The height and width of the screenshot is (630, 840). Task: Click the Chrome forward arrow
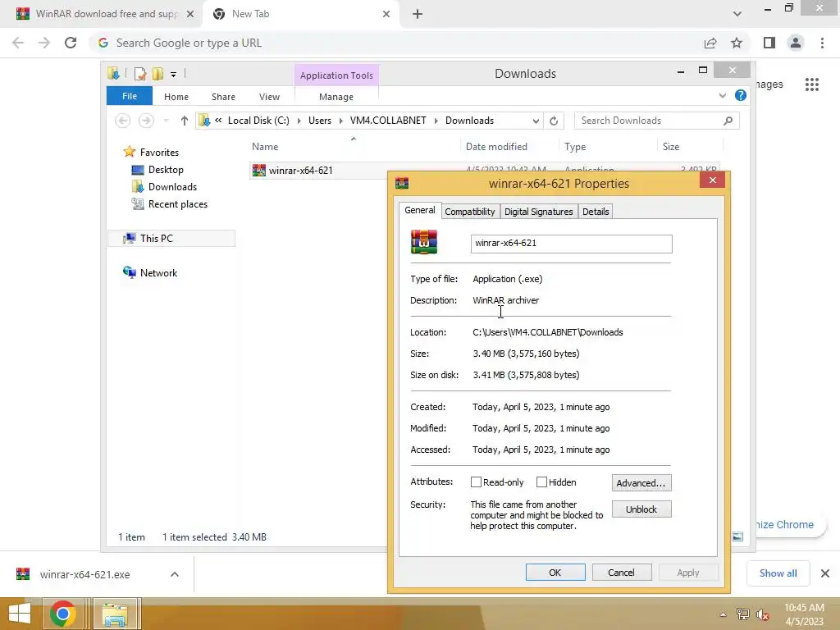tap(44, 43)
